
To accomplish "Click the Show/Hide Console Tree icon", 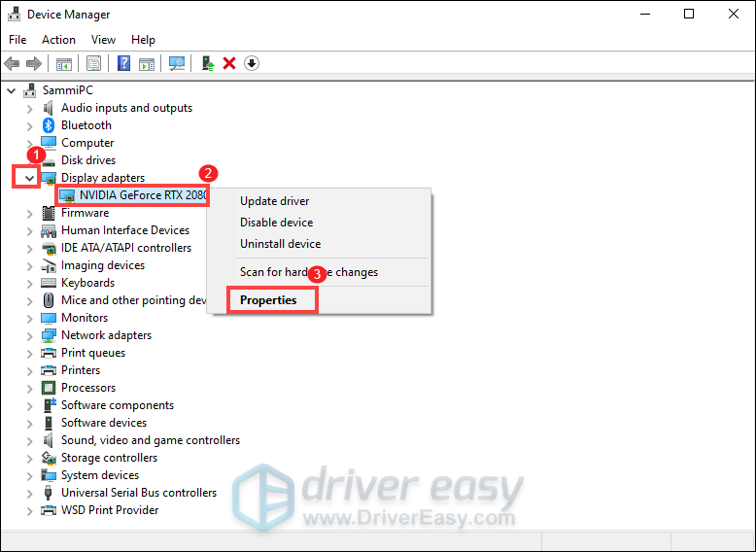I will tap(63, 63).
